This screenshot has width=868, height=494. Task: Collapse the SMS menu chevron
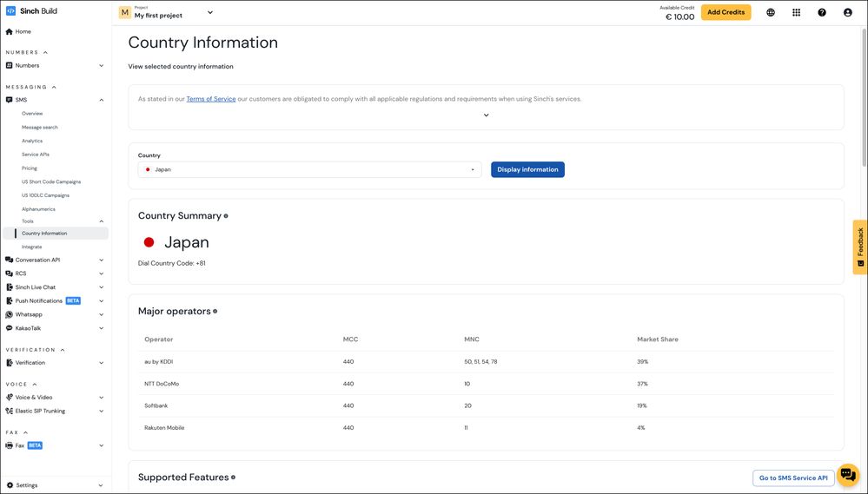pyautogui.click(x=102, y=100)
